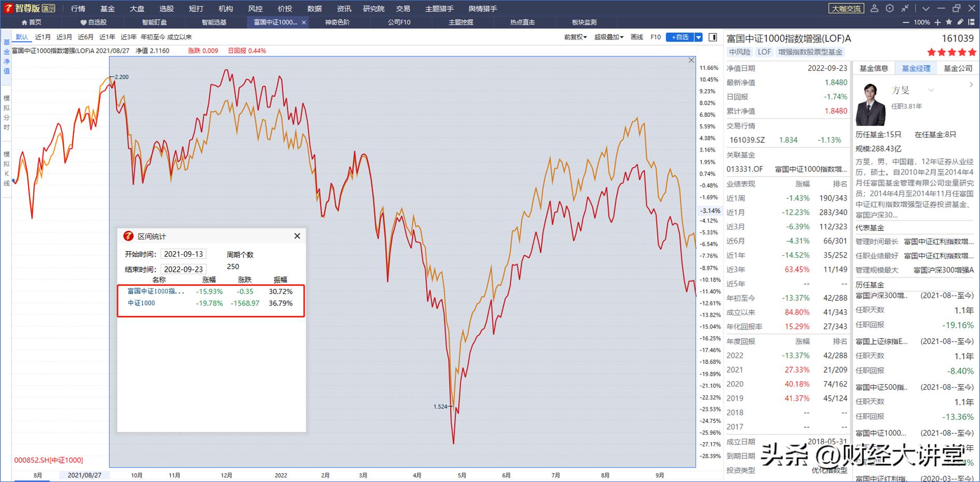Select the pencil edit icon
This screenshot has width=980, height=482.
point(960,22)
